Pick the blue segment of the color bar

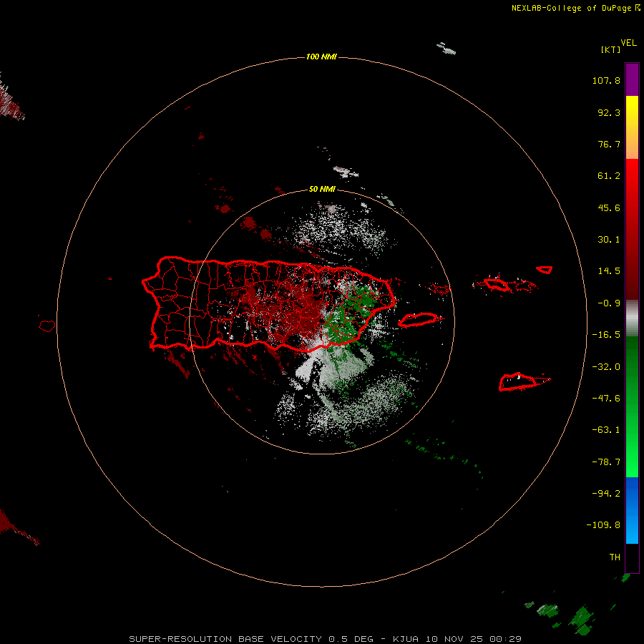click(x=632, y=510)
